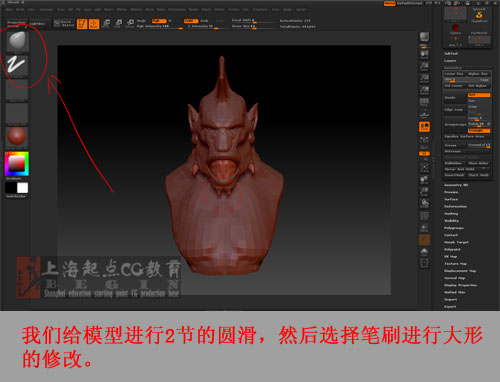Expand the Layers subpalette
Image resolution: width=500 pixels, height=382 pixels.
coord(450,61)
